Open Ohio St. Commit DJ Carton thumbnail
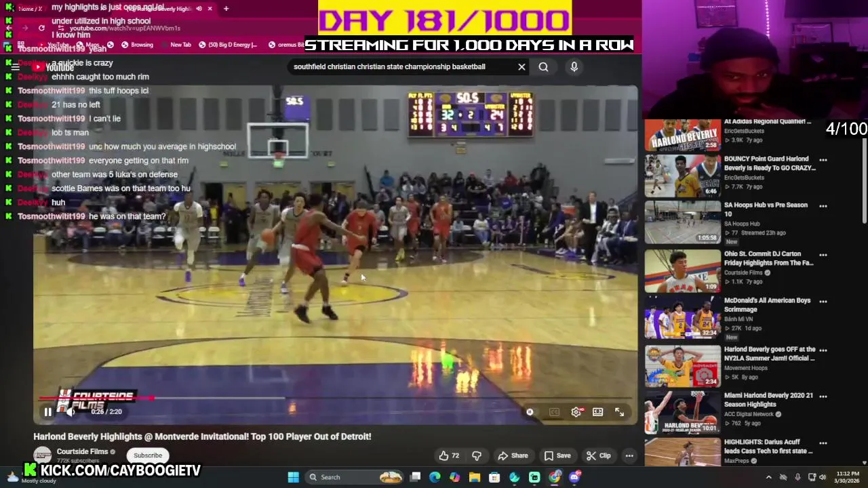This screenshot has height=488, width=868. click(x=682, y=271)
